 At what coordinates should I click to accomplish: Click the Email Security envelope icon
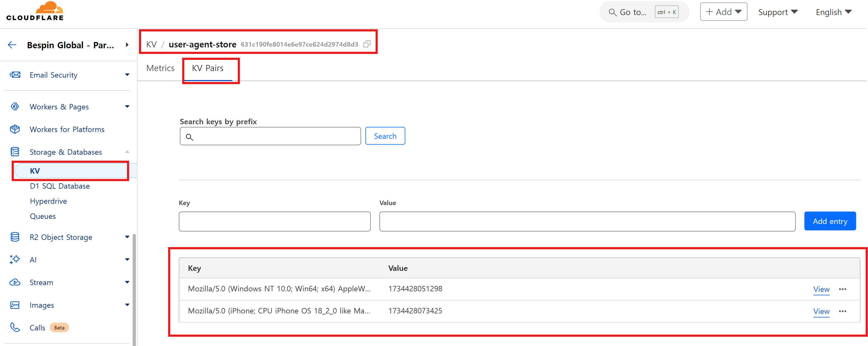click(15, 75)
